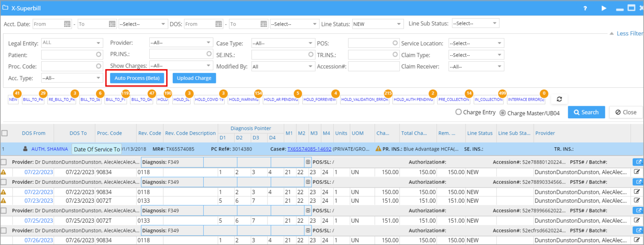
Task: Open the HOLD_AUTH_PENDING status filter
Action: tap(413, 99)
